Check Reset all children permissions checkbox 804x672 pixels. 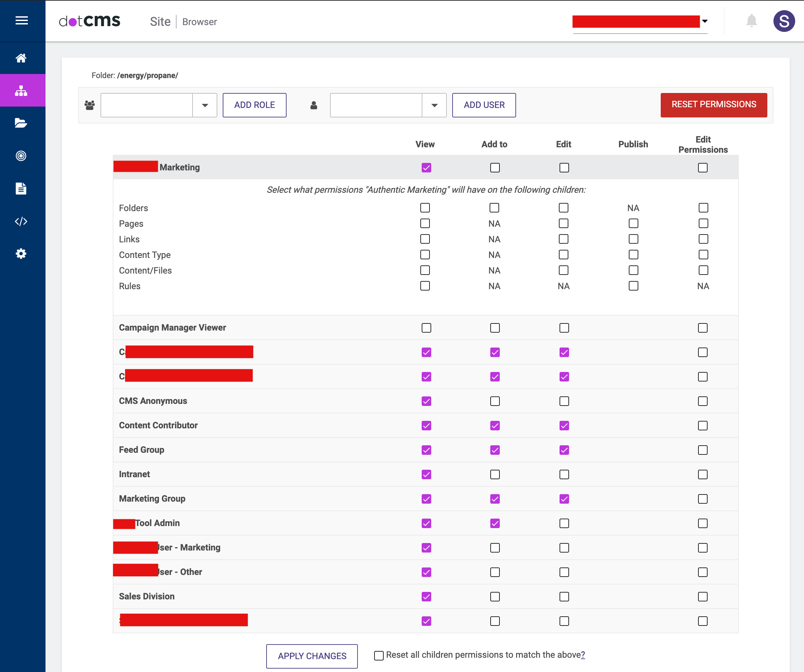(379, 656)
